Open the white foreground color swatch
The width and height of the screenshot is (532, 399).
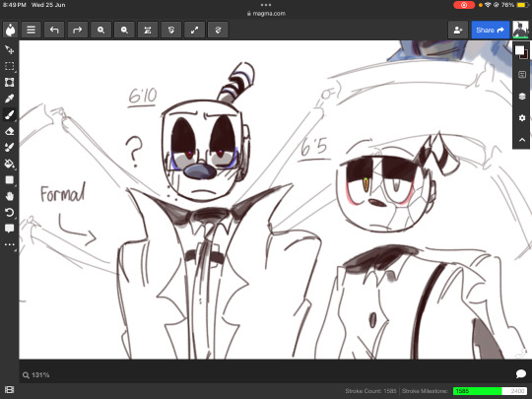[x=519, y=50]
